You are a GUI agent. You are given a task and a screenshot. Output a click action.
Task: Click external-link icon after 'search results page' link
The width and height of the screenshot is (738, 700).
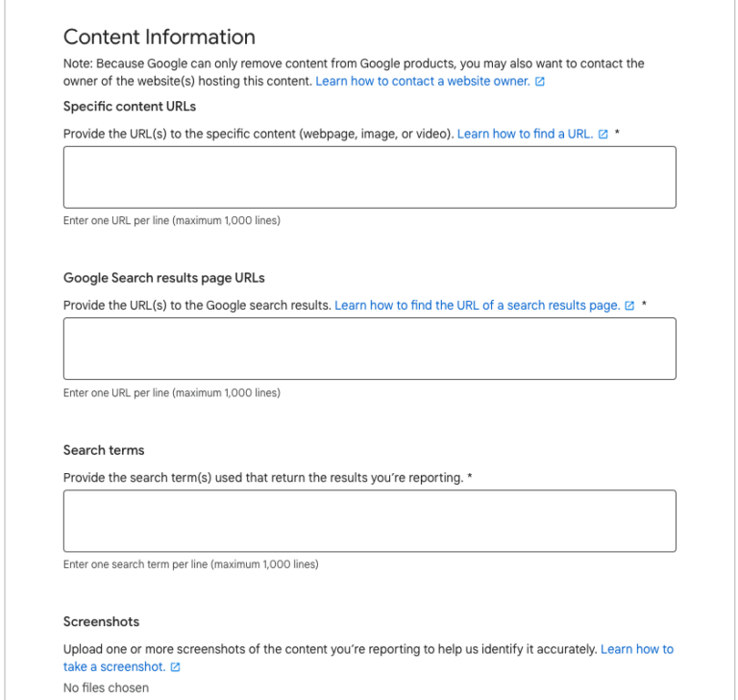coord(629,306)
